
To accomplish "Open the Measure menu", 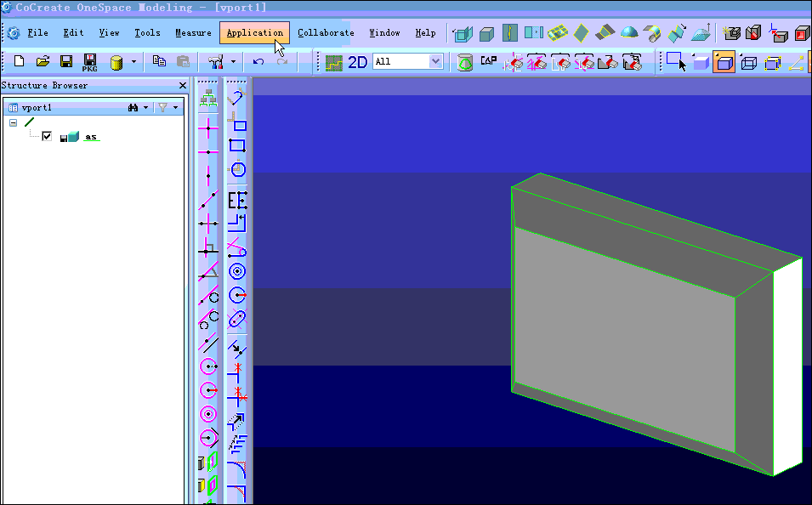I will click(x=193, y=32).
